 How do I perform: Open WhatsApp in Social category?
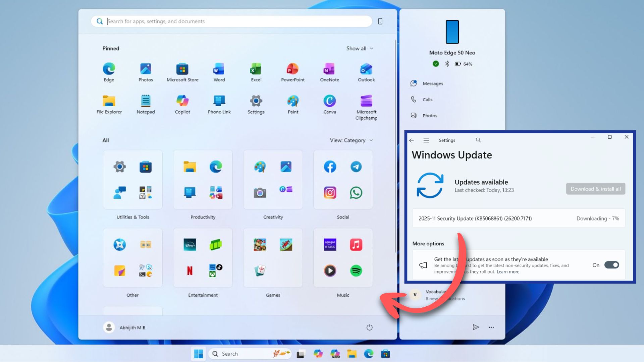(356, 193)
